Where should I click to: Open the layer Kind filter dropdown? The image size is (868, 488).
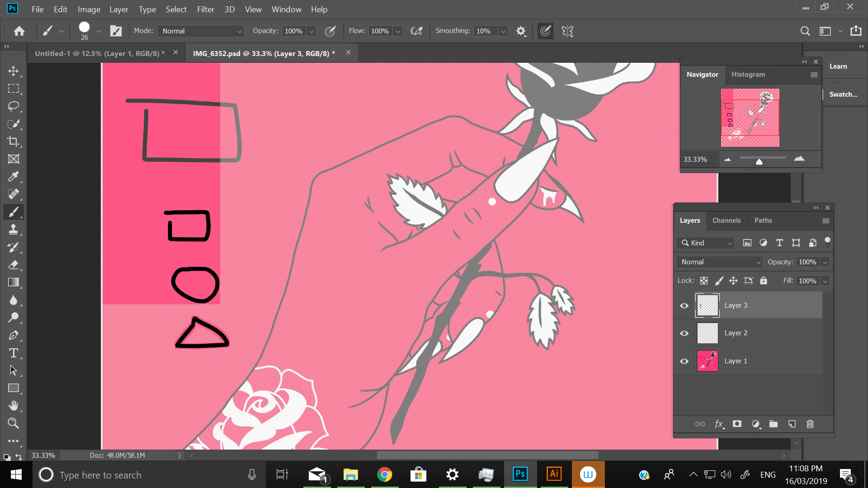(705, 243)
